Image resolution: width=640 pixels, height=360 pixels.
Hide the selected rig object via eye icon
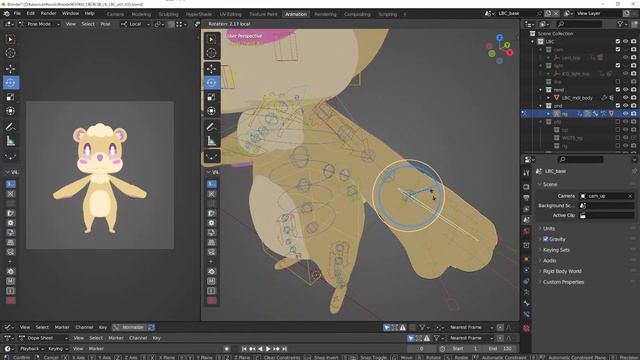[x=625, y=113]
